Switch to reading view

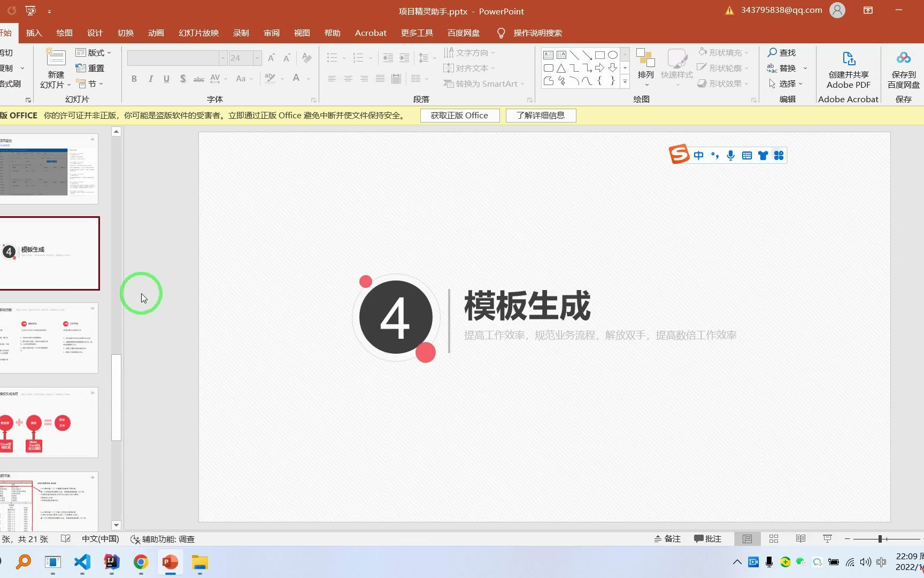coord(800,539)
